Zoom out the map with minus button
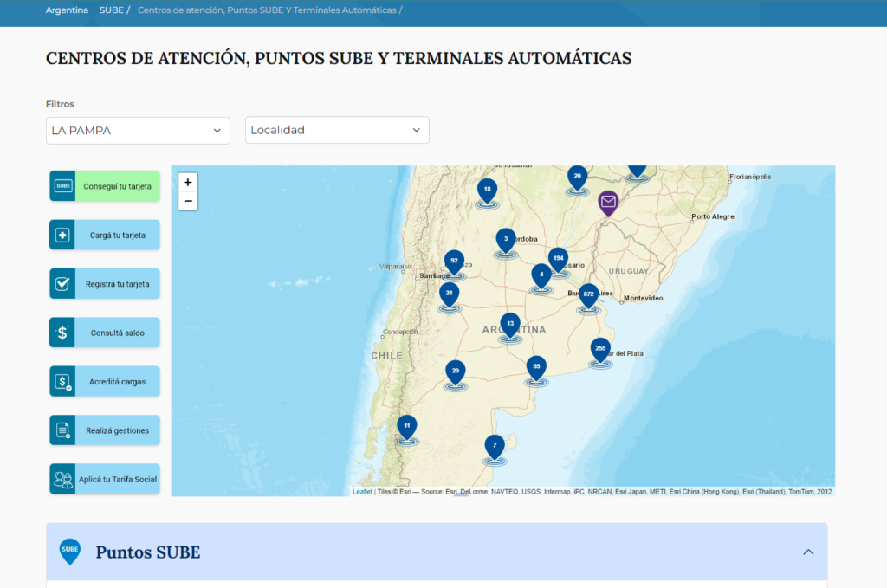Image resolution: width=887 pixels, height=588 pixels. [x=188, y=201]
